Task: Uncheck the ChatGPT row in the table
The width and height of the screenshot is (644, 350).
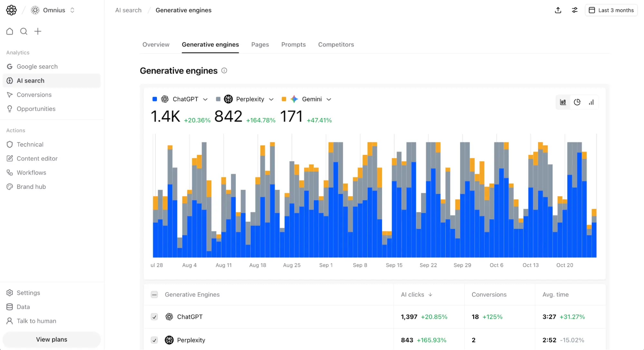Action: click(154, 317)
